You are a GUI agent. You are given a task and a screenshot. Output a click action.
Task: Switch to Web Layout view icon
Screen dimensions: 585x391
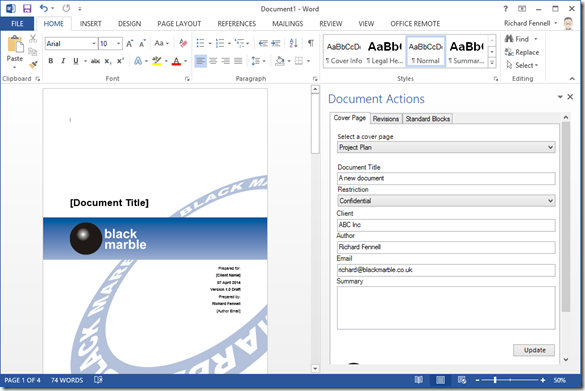point(462,380)
